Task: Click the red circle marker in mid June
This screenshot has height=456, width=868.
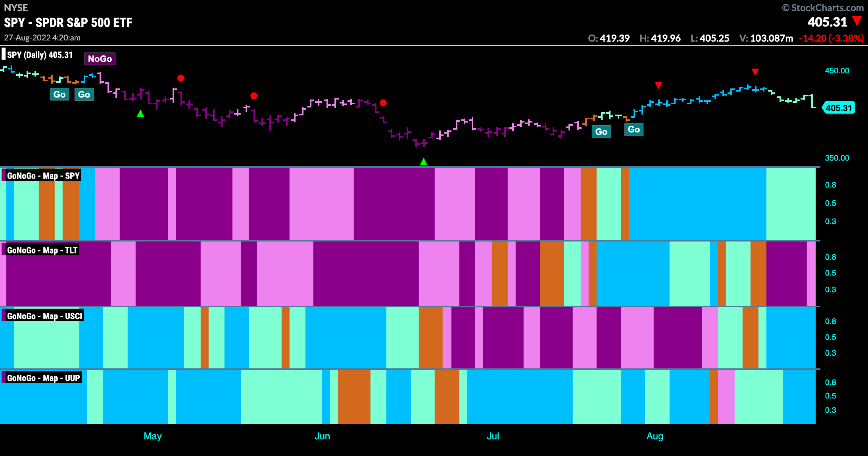Action: point(383,103)
